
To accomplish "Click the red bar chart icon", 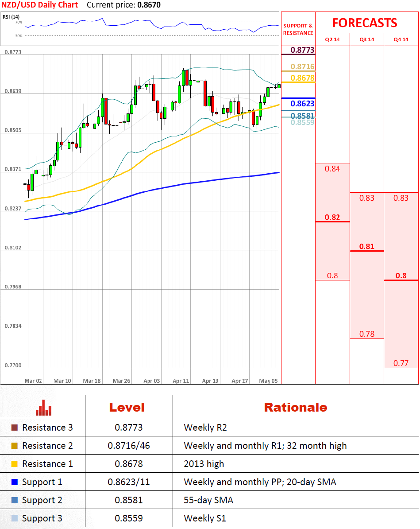I will pos(43,408).
